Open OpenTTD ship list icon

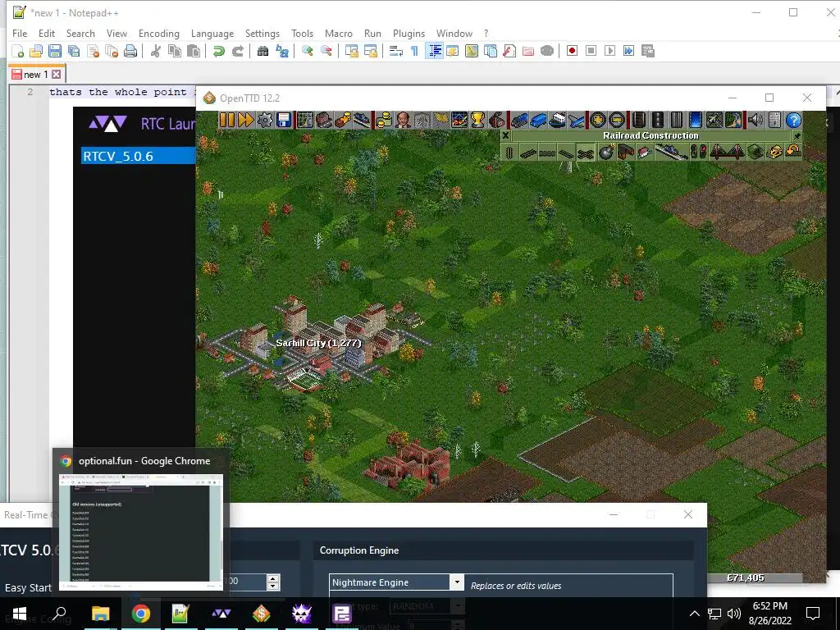557,120
